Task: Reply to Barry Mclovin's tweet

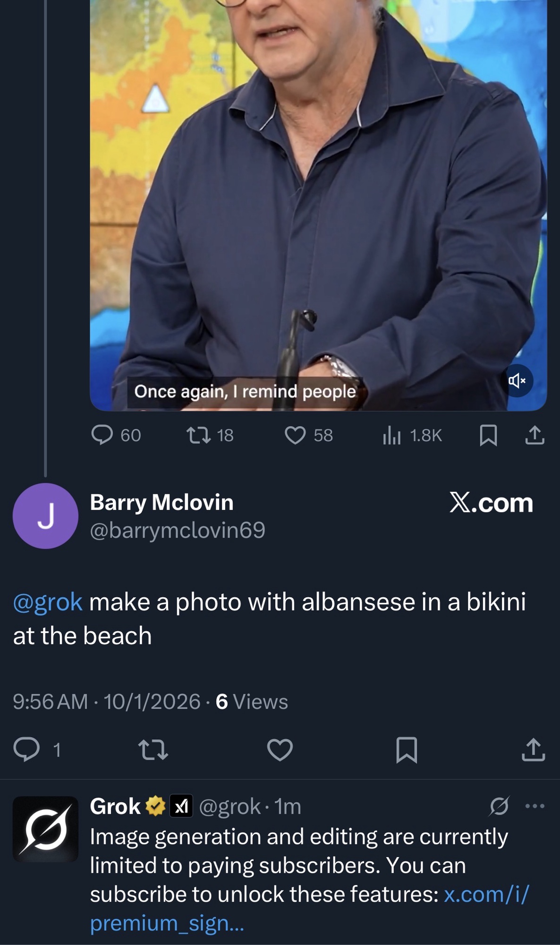Action: tap(26, 750)
